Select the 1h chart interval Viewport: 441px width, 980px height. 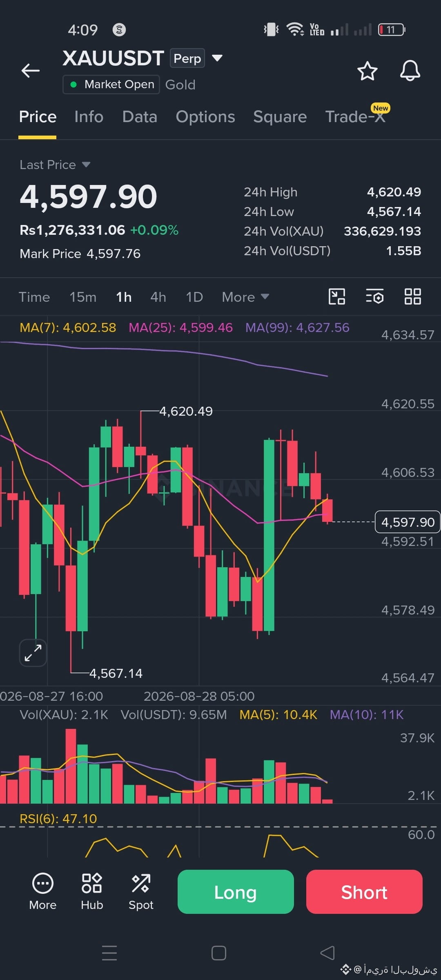pos(124,297)
